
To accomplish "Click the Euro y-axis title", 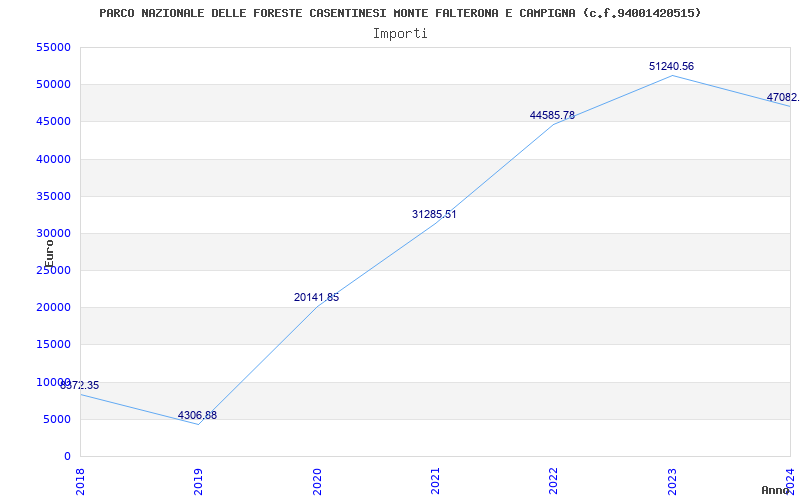I will (49, 254).
